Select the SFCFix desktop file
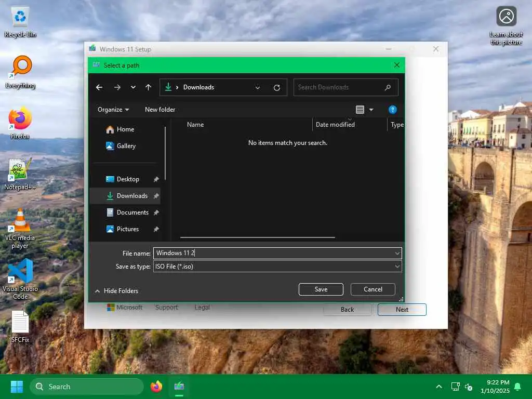The image size is (532, 399). pos(20,326)
